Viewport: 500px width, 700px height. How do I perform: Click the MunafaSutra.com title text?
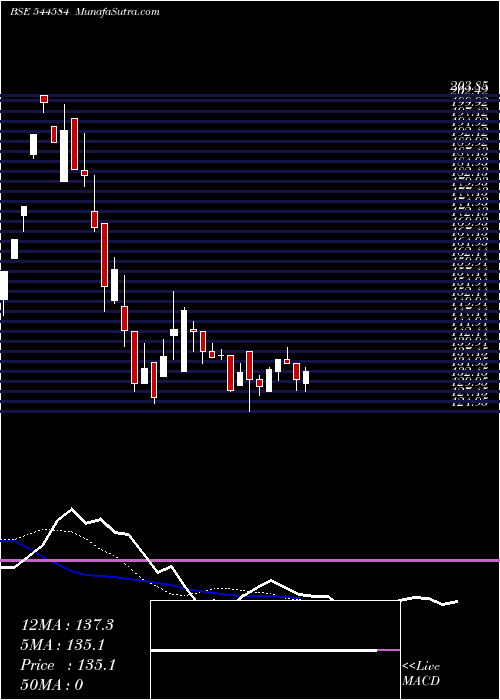point(117,12)
